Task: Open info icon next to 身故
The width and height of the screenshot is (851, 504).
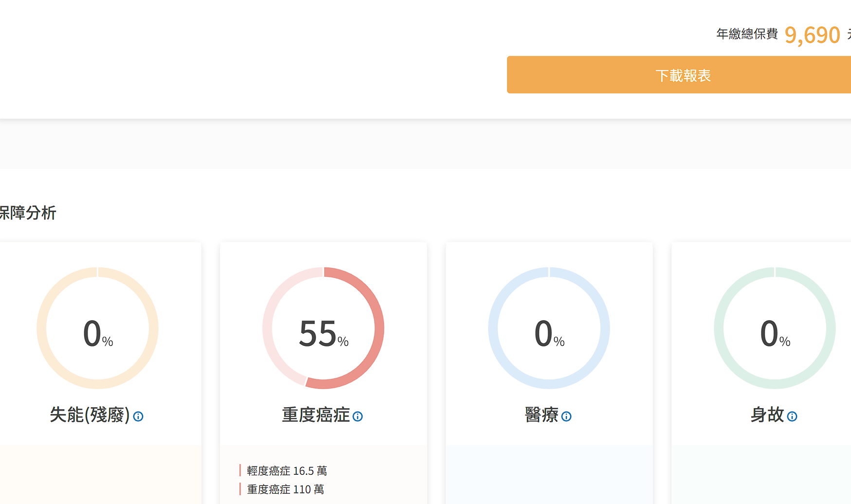Action: pyautogui.click(x=792, y=416)
